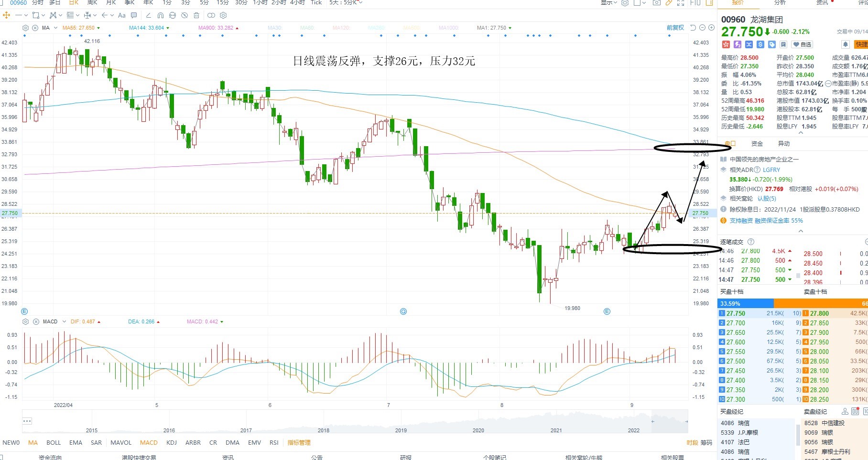
Task: Open the MA indicator dropdown chevron
Action: 56,28
